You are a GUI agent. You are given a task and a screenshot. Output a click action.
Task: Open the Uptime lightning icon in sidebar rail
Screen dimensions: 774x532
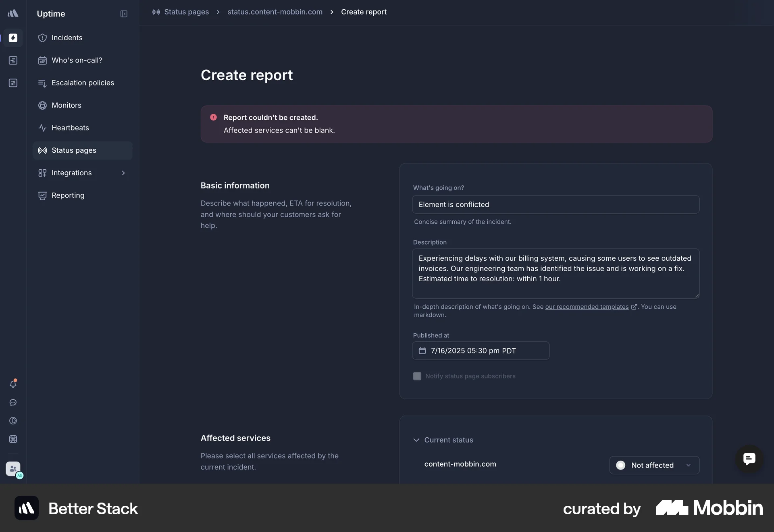point(13,38)
